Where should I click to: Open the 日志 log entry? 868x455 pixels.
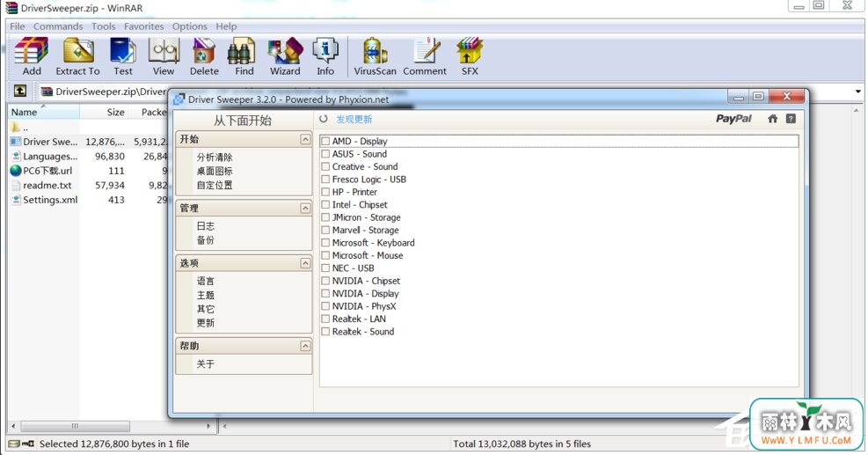(x=206, y=226)
